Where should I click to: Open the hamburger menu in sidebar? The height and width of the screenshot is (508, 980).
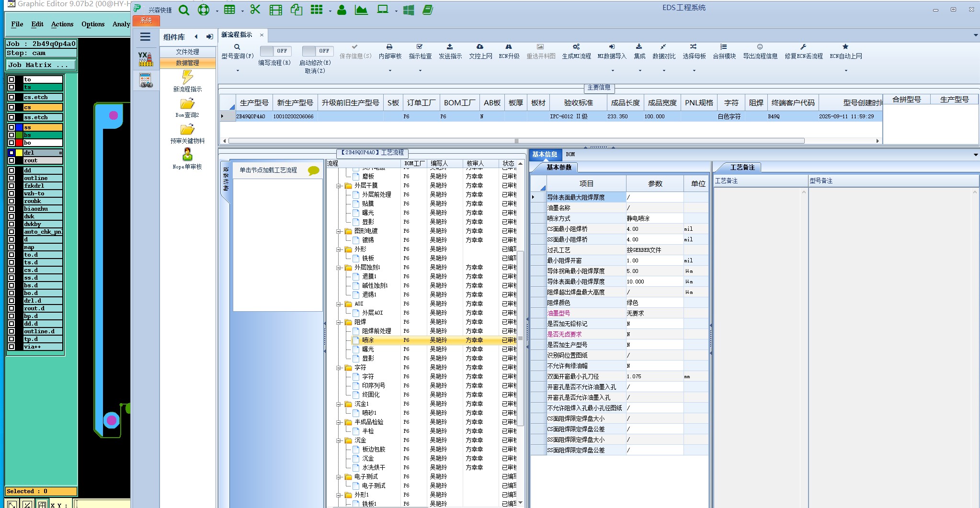145,36
